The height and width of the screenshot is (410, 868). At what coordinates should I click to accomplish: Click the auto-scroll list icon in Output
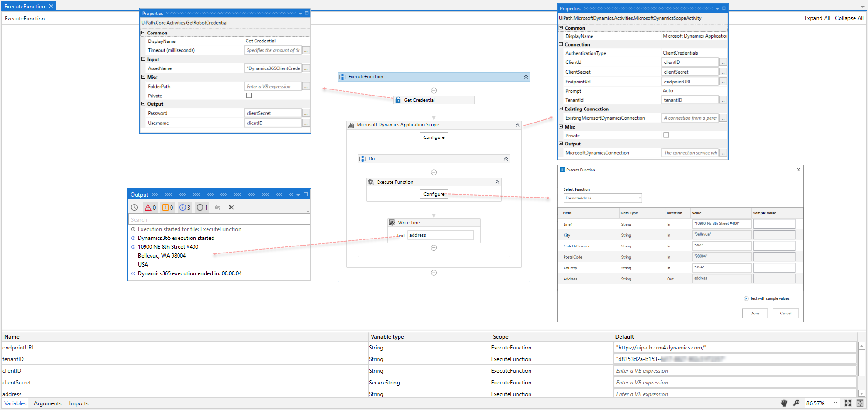point(218,207)
